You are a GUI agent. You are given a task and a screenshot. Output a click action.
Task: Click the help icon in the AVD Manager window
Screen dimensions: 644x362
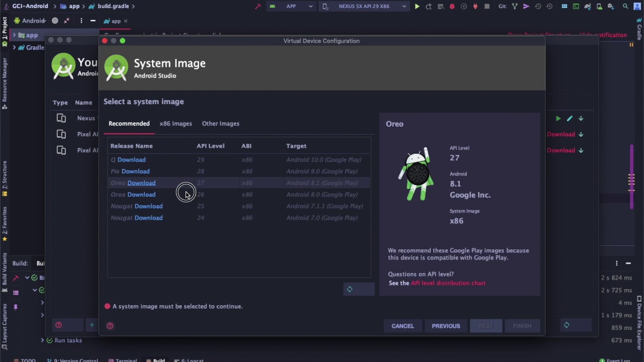pyautogui.click(x=58, y=325)
